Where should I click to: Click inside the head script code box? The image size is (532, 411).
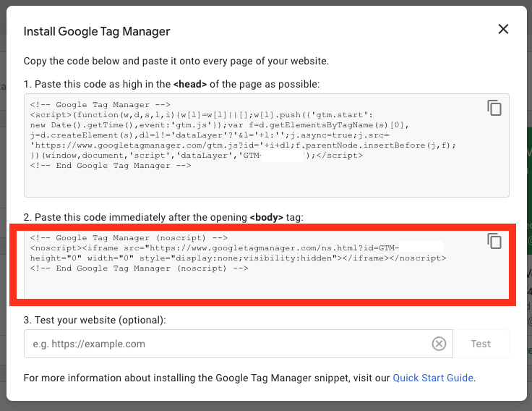click(267, 145)
